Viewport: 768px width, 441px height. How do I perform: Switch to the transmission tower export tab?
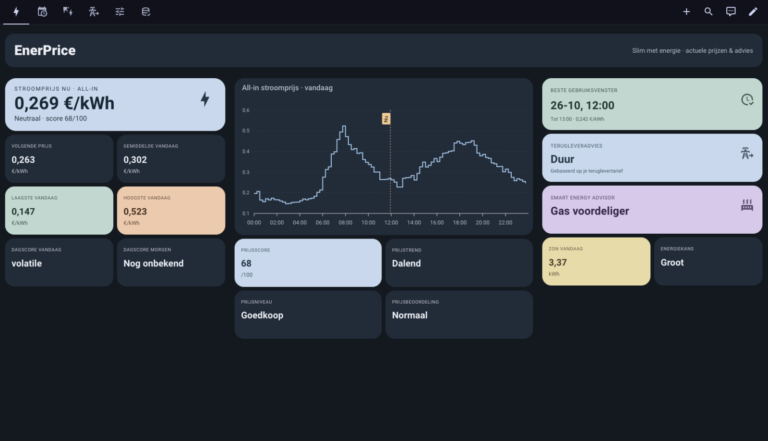click(x=94, y=11)
